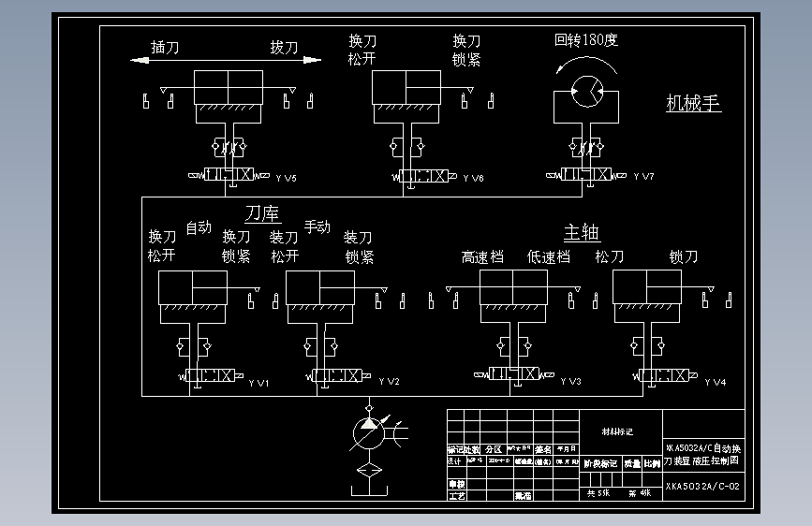Click the rotary actuator circle under 回转180度
This screenshot has height=526, width=812.
point(587,91)
